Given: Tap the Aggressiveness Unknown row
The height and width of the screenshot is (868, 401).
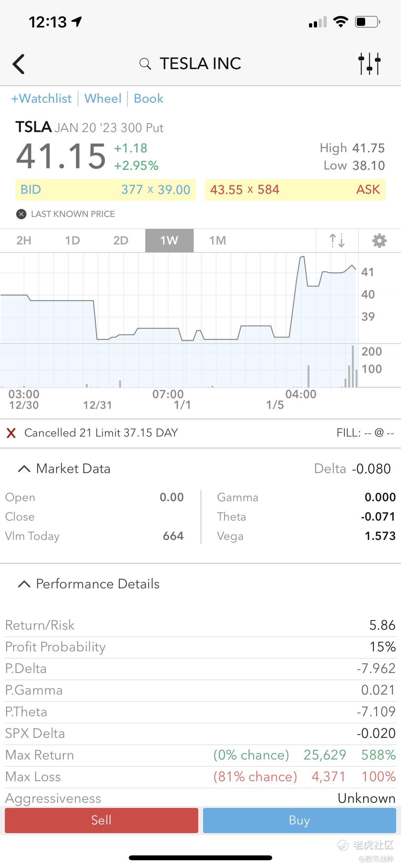Looking at the screenshot, I should 200,798.
